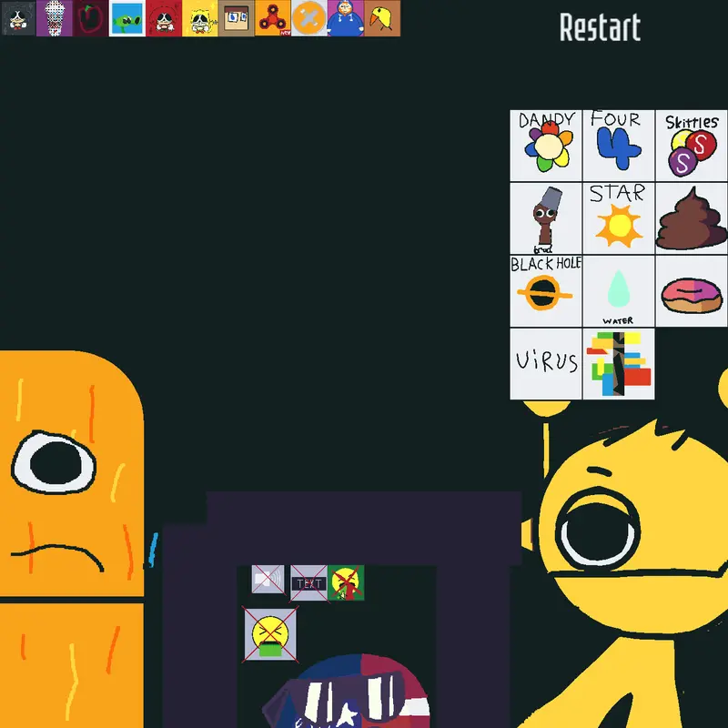The image size is (728, 728).
Task: Select the green peashooter plant icon
Action: (127, 18)
